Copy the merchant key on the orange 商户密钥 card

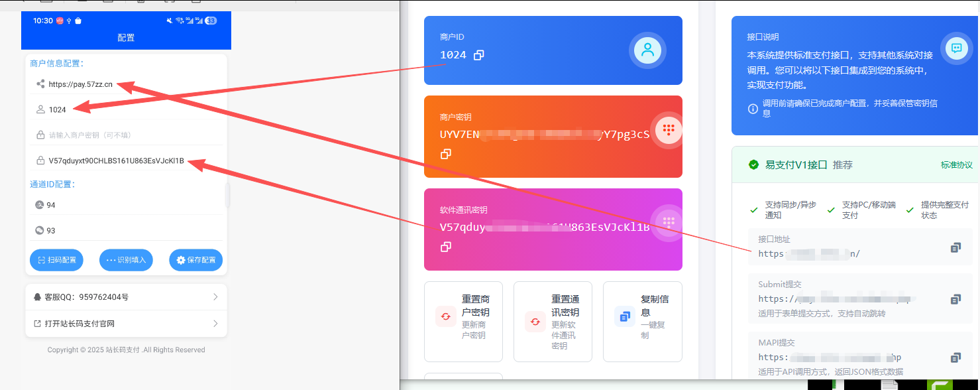tap(446, 154)
